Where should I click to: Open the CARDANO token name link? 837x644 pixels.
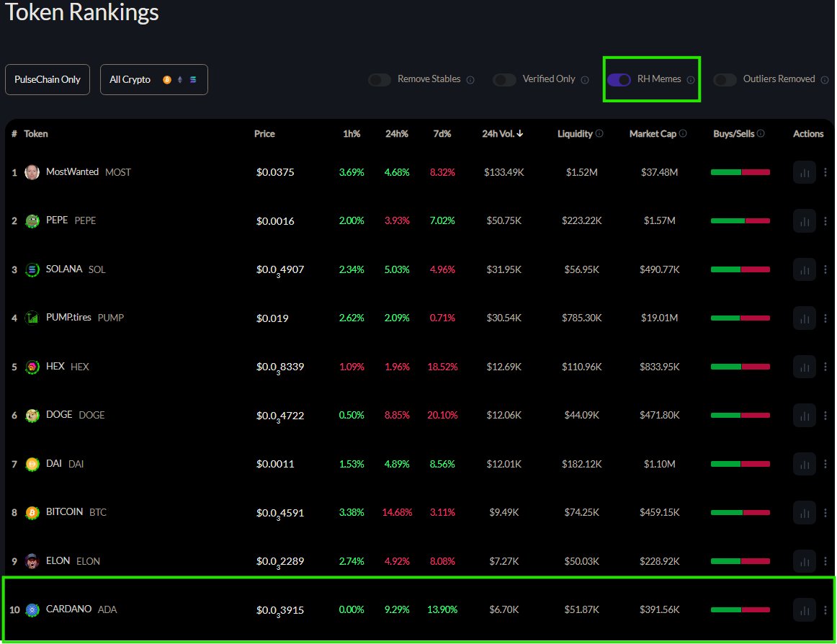pyautogui.click(x=68, y=609)
